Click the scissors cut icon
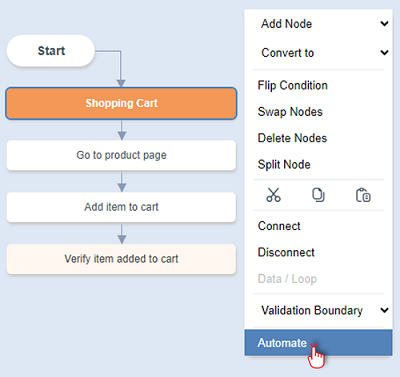 (x=273, y=195)
